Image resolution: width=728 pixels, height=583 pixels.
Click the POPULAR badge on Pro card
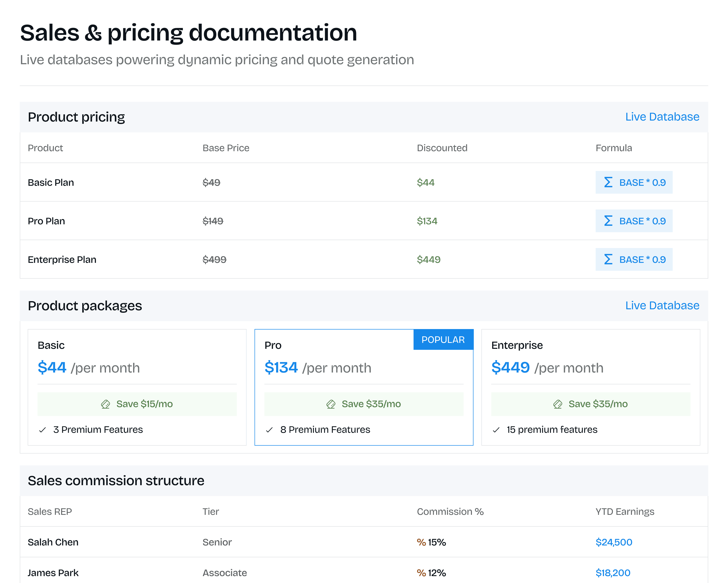[x=443, y=339]
